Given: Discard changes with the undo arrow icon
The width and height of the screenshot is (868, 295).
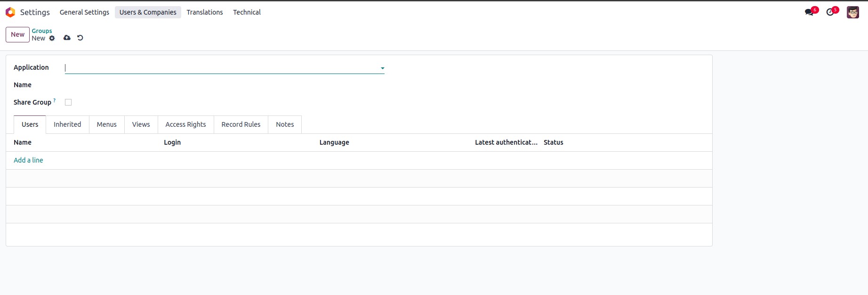Looking at the screenshot, I should click(x=80, y=38).
